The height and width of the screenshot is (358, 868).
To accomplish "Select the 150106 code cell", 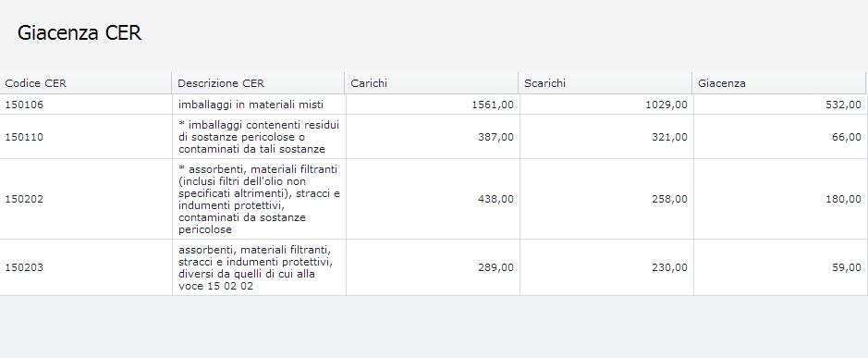I will (x=86, y=105).
